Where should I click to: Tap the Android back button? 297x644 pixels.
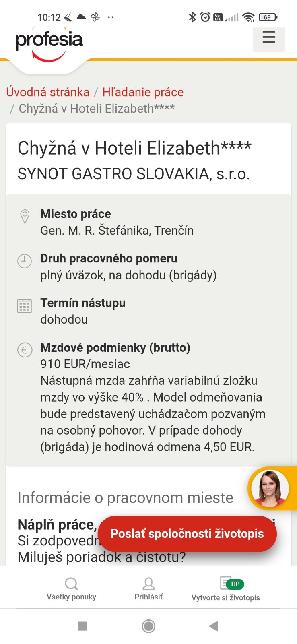pos(214,626)
